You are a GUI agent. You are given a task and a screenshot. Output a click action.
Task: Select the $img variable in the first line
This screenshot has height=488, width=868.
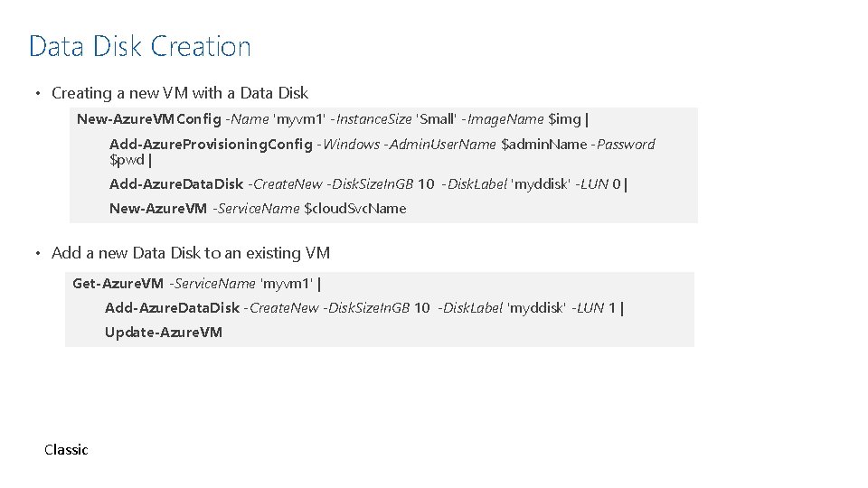coord(565,119)
